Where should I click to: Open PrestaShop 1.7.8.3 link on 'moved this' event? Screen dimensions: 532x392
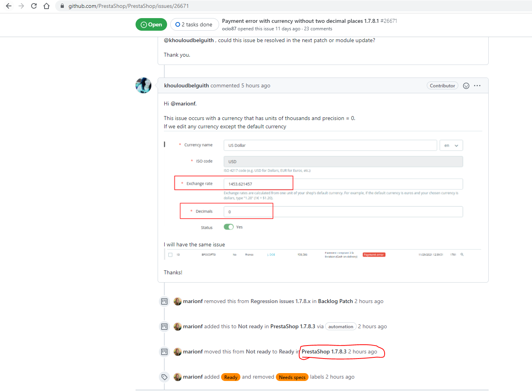tap(324, 351)
